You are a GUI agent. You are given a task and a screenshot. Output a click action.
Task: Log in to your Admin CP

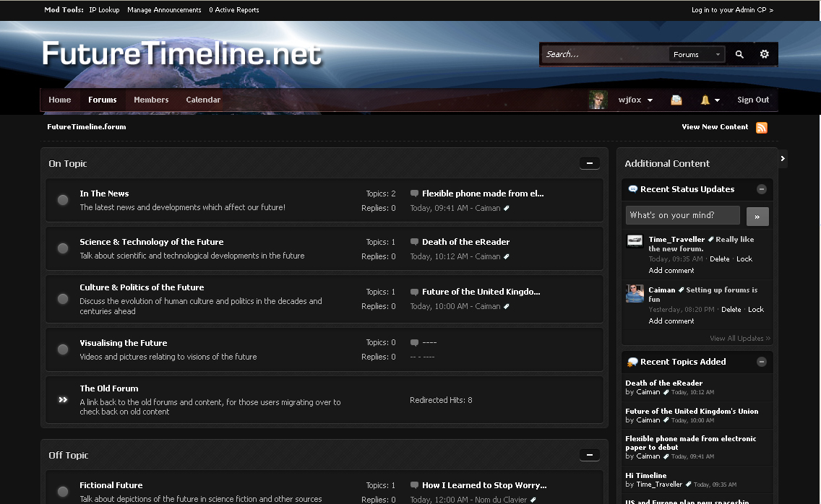pos(732,10)
